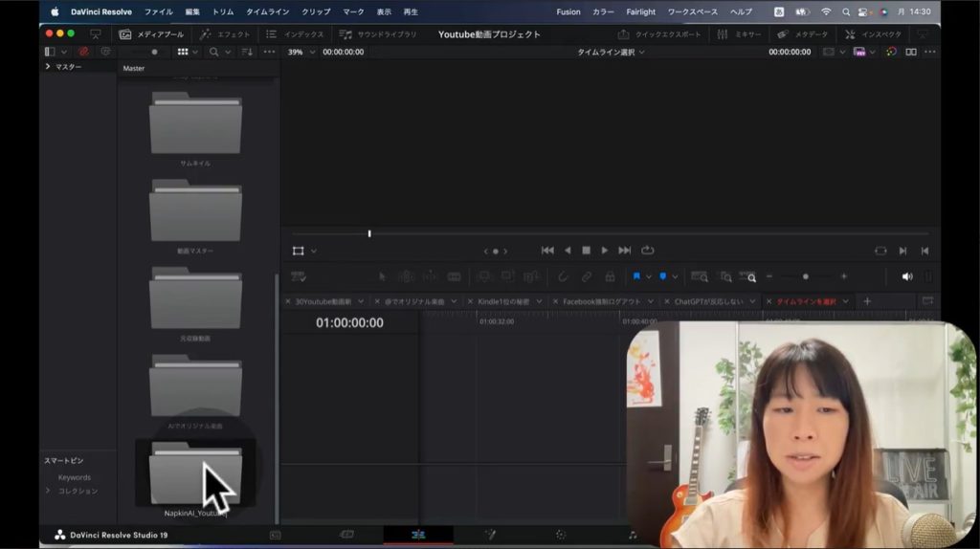
Task: Click the timeline zoom slider
Action: coord(805,276)
